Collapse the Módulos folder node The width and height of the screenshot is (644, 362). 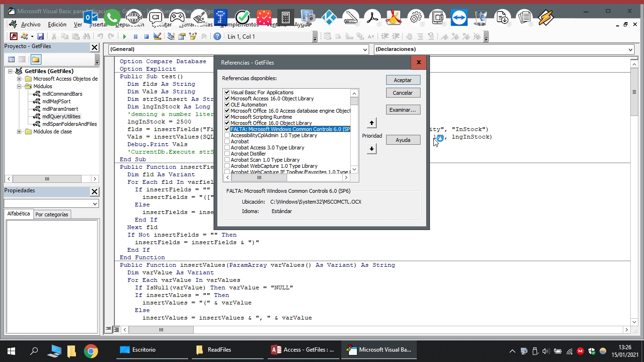pos(19,86)
